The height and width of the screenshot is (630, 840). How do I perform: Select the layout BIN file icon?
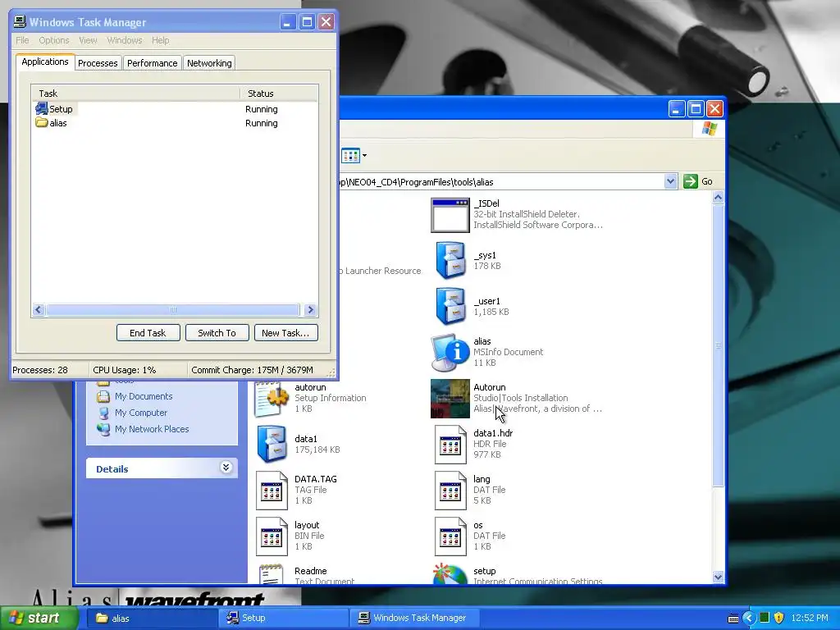271,536
